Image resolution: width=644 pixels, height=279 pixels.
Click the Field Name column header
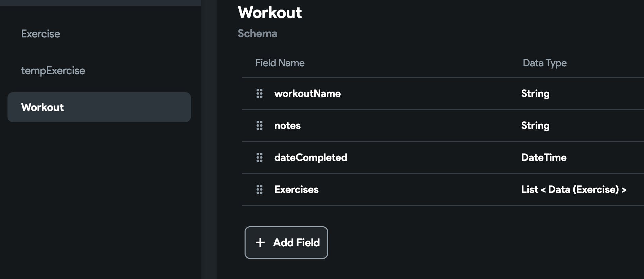[280, 63]
